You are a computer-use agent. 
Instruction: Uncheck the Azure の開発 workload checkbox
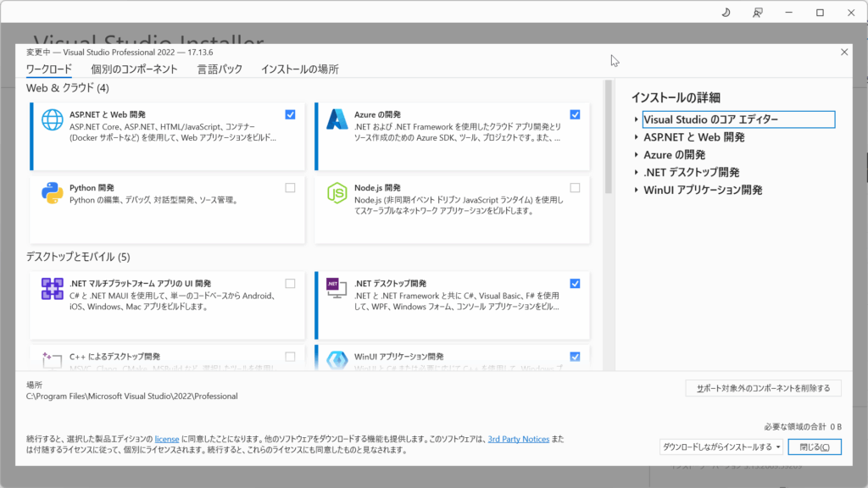pos(576,114)
